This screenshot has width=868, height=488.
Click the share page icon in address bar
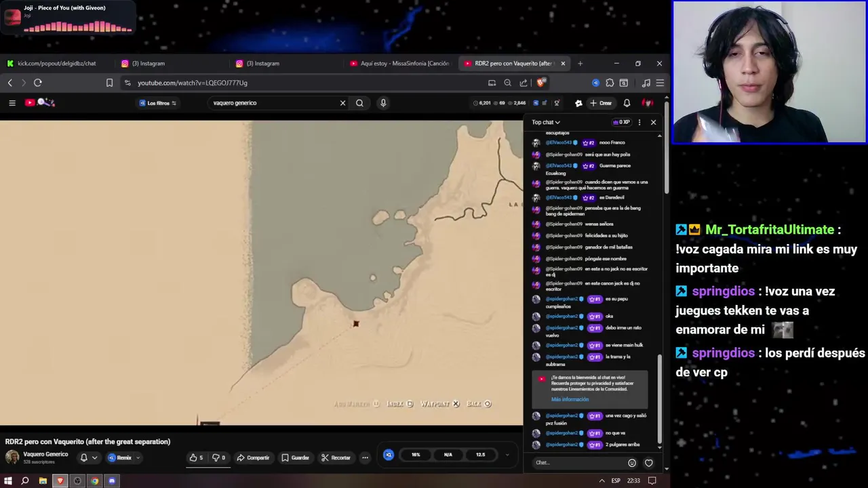pyautogui.click(x=524, y=83)
